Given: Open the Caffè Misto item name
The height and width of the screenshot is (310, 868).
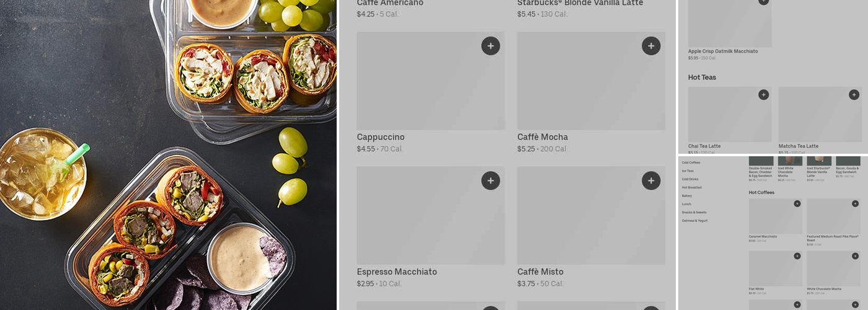Looking at the screenshot, I should click(540, 272).
